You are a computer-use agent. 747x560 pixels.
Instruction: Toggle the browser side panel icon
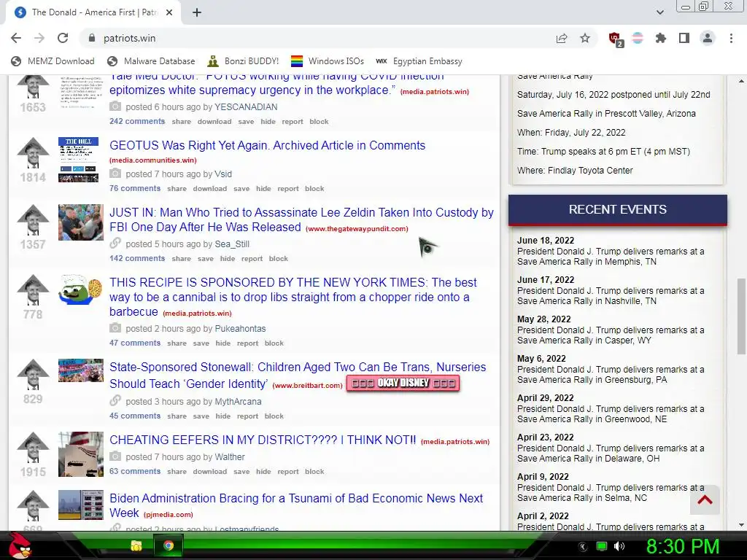[684, 38]
